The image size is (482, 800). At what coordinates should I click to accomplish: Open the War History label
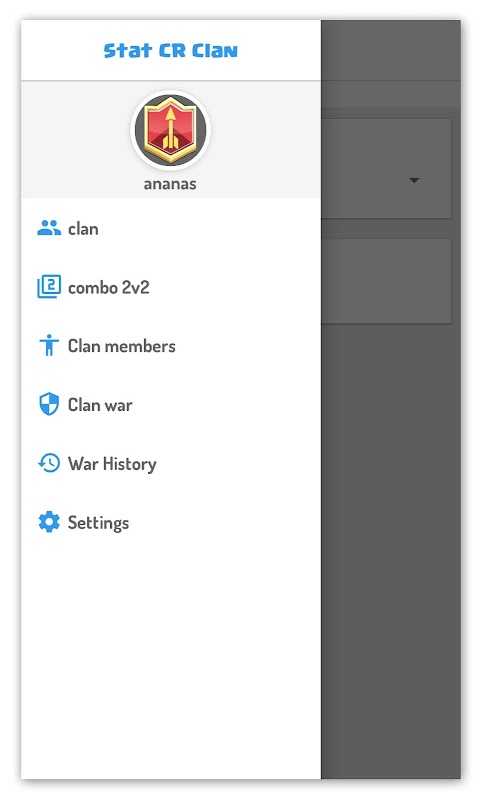(112, 464)
